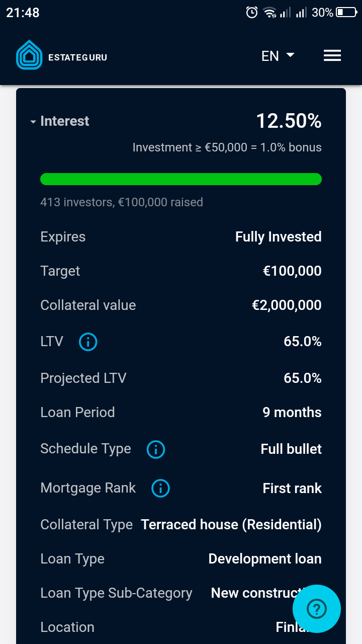Image resolution: width=362 pixels, height=644 pixels.
Task: Click the Schedule Type info icon
Action: click(156, 449)
